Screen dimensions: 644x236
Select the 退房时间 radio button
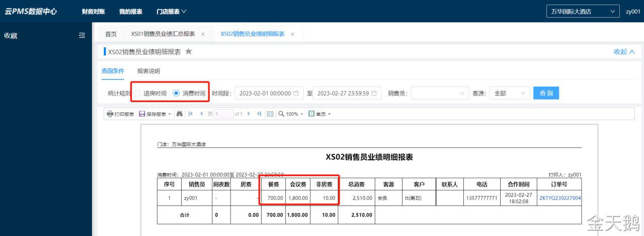pos(137,93)
